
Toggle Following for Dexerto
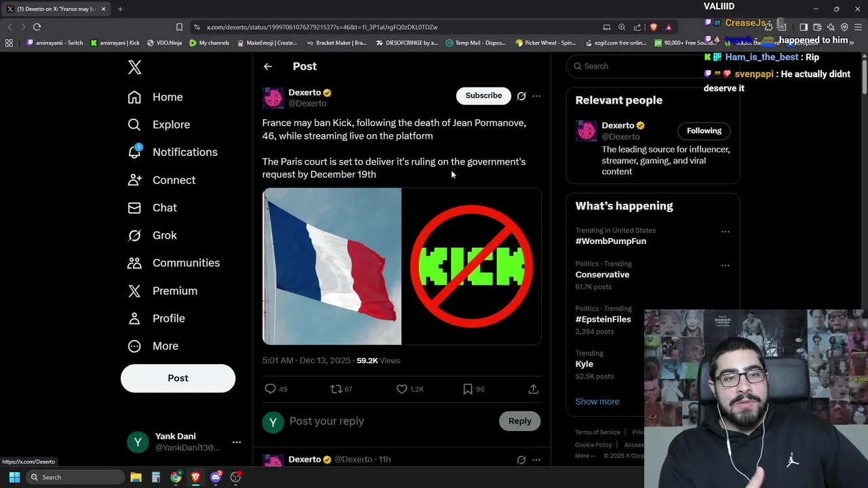click(x=704, y=131)
